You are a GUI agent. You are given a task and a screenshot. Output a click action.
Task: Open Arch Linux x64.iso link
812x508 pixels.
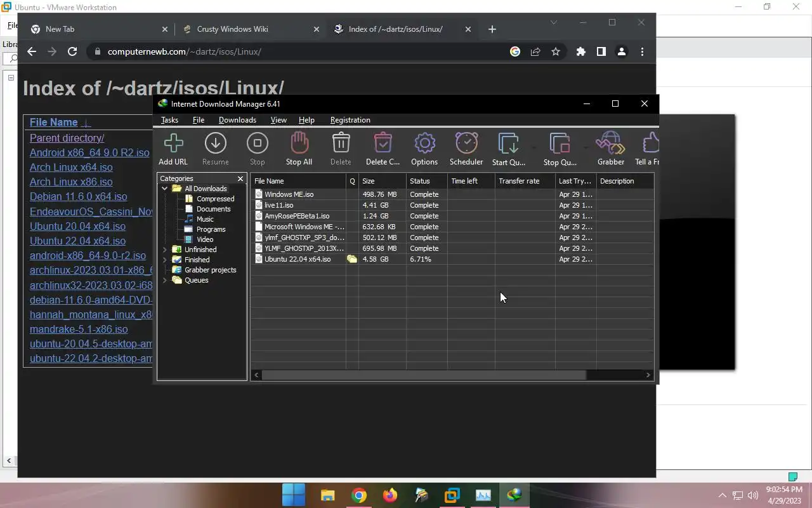(x=71, y=167)
